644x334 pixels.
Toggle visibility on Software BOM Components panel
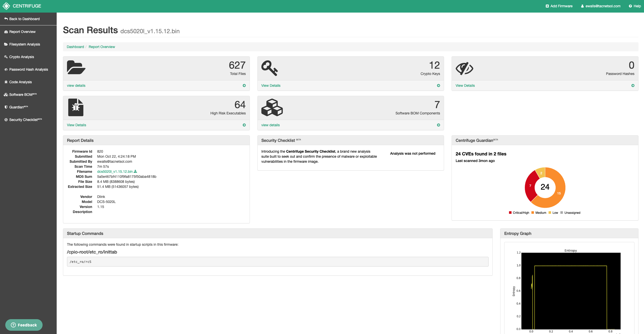tap(438, 125)
